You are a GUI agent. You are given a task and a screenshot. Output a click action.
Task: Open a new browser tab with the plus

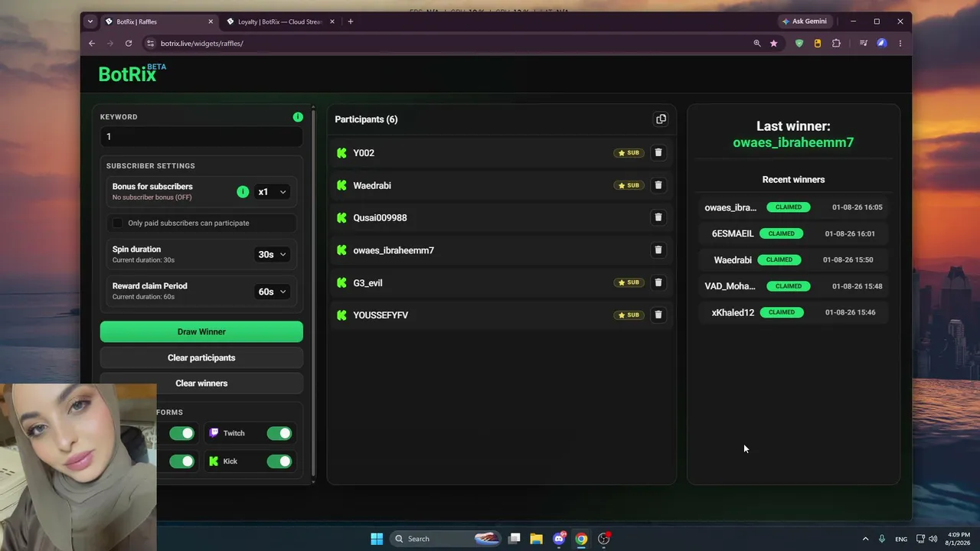[351, 21]
